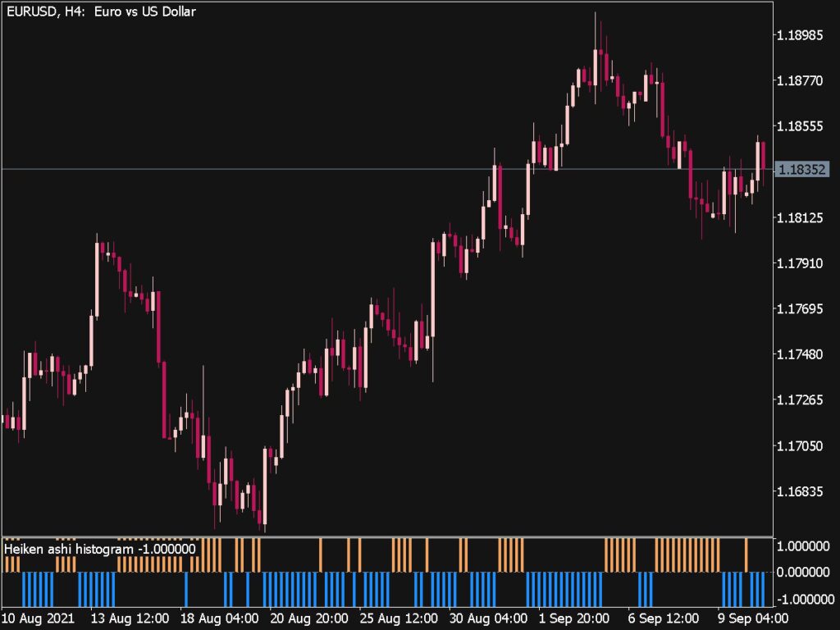Click the 1.18985 price axis label
Image resolution: width=840 pixels, height=630 pixels.
point(804,35)
